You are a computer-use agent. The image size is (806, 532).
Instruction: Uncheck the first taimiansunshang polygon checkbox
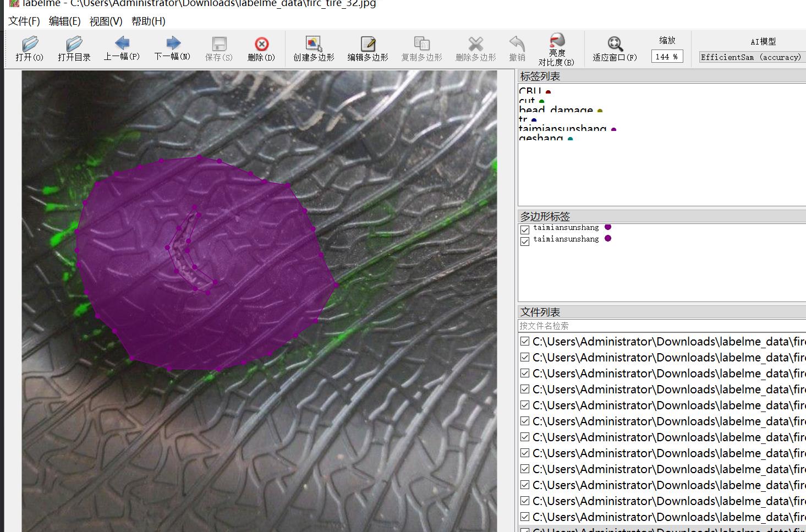(525, 229)
